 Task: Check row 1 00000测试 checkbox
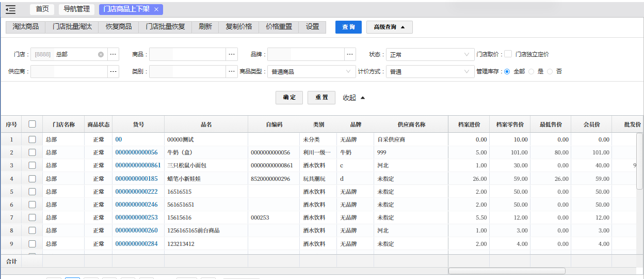point(32,139)
